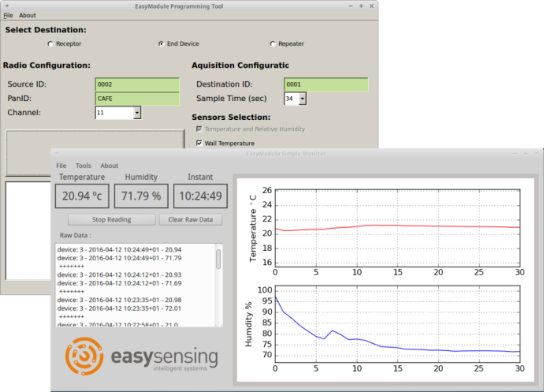The height and width of the screenshot is (392, 544).
Task: Close the EasyModule Simple Monitor window
Action: 536,154
